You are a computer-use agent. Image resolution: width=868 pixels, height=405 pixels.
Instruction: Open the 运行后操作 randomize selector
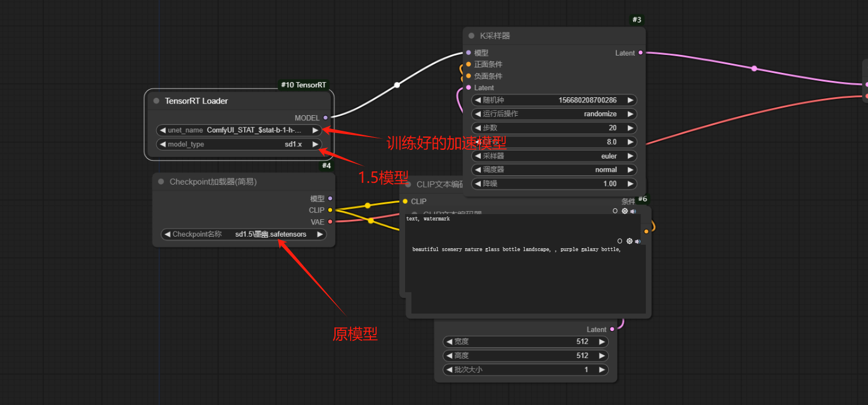tap(554, 114)
